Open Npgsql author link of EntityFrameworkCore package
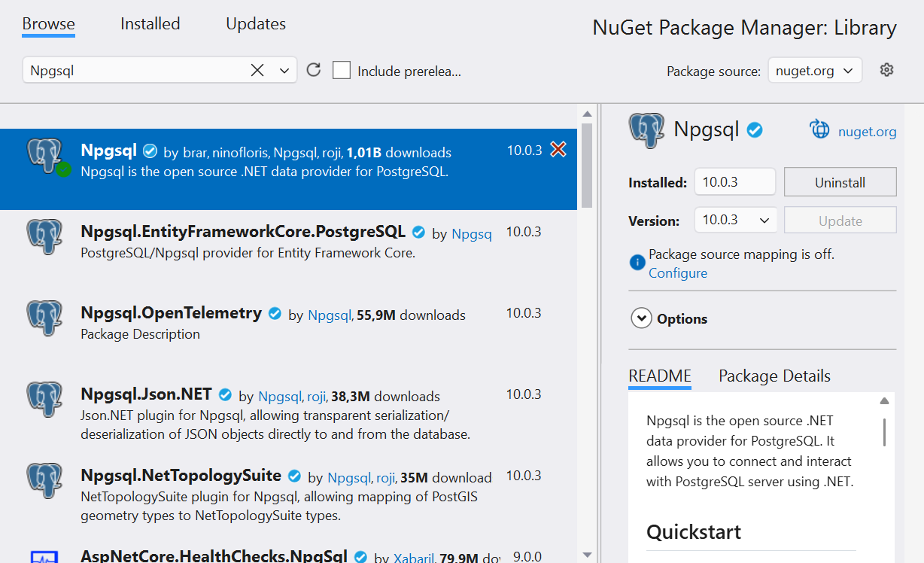This screenshot has height=563, width=924. tap(472, 234)
